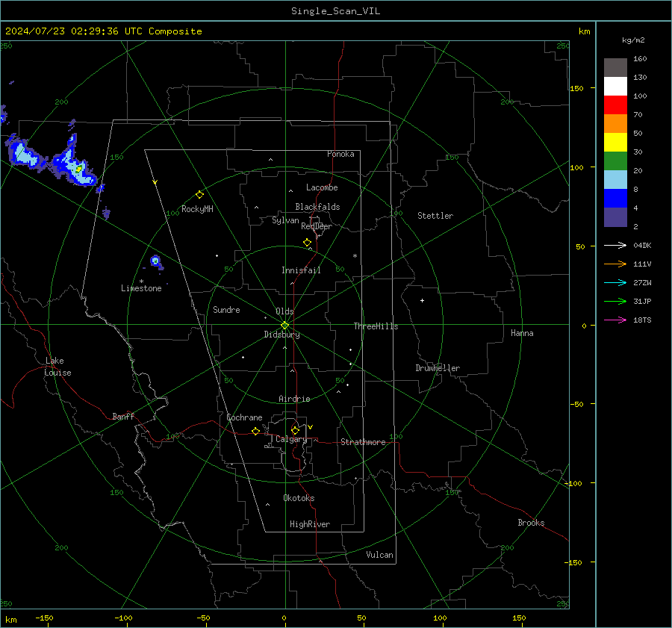Click the light-blue storm cell at far left
Screen dimensions: 672x628
pyautogui.click(x=22, y=155)
